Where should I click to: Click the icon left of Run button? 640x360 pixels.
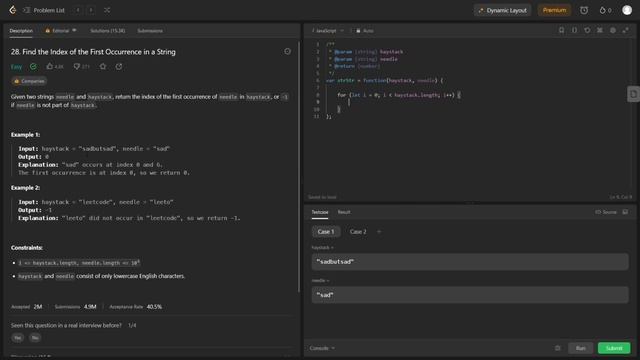(x=558, y=348)
